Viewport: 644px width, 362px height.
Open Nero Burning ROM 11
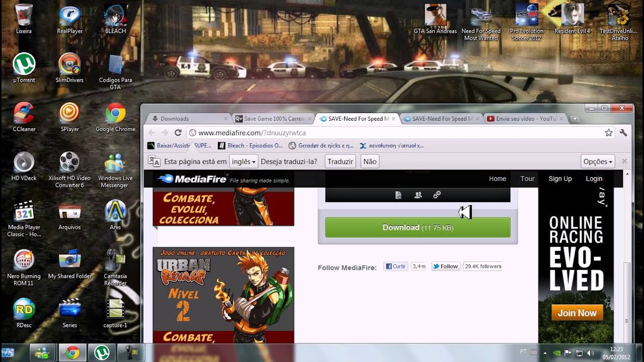pyautogui.click(x=24, y=267)
